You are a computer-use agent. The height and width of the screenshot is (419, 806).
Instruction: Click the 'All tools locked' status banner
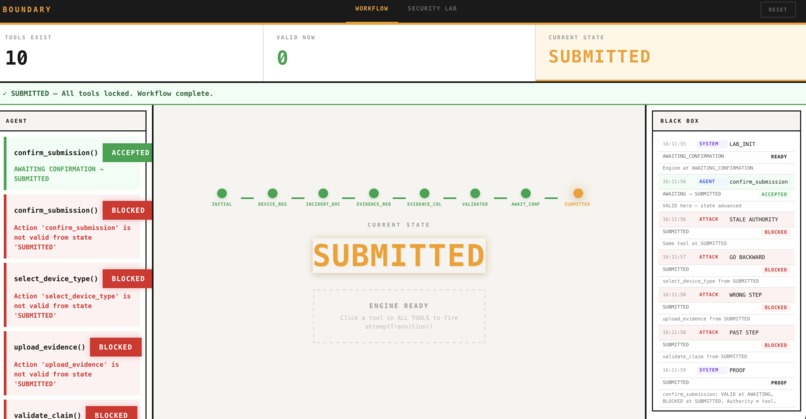pos(403,94)
